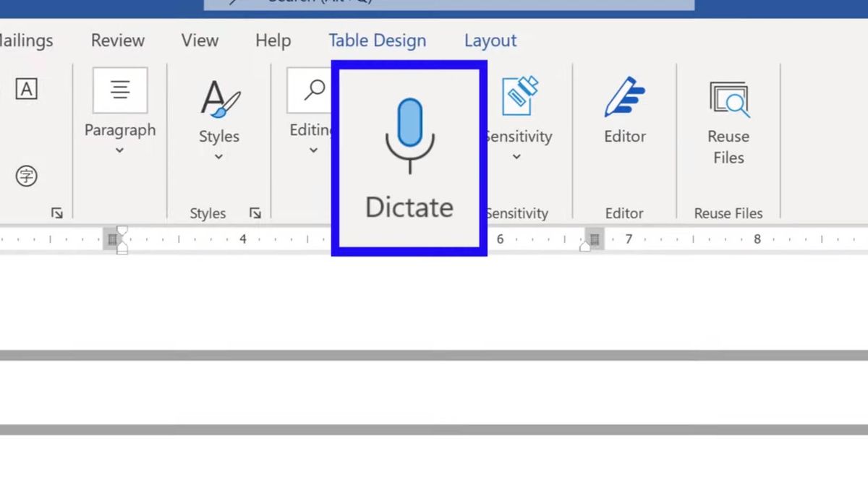Open the View tab
This screenshot has height=488, width=868.
click(x=200, y=40)
